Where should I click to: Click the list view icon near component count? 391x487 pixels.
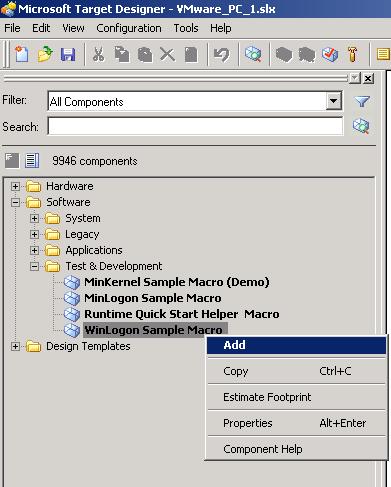(x=32, y=161)
